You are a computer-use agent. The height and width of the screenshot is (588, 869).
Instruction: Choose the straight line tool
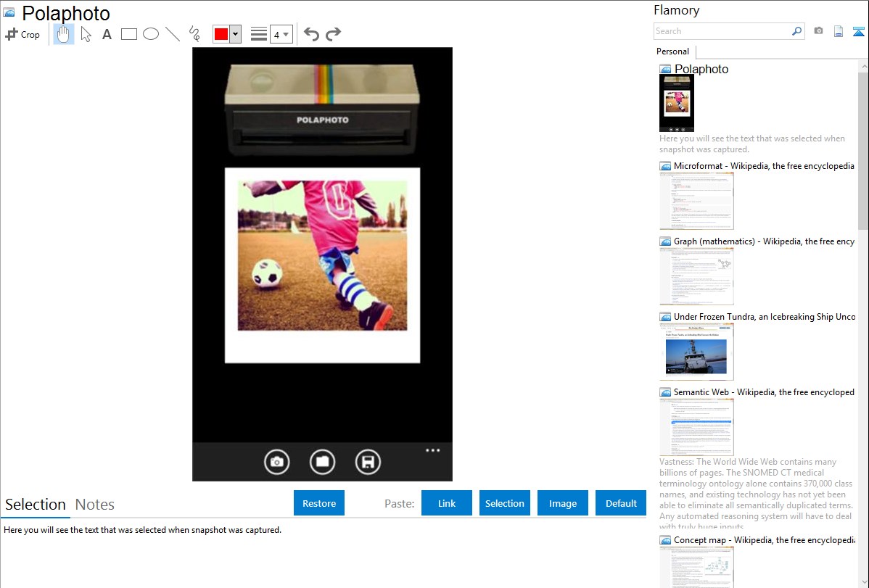pyautogui.click(x=173, y=34)
